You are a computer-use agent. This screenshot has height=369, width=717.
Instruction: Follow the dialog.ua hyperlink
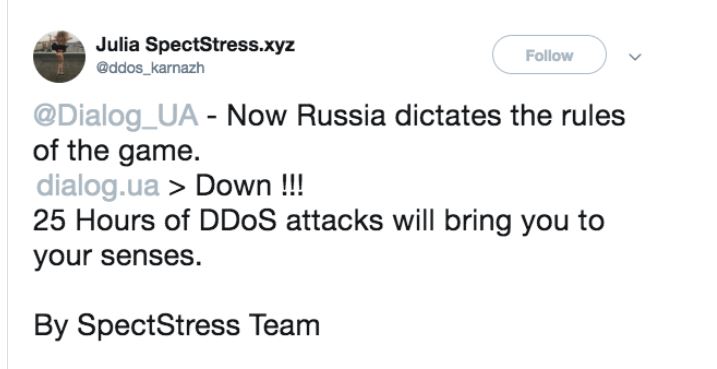(x=98, y=187)
